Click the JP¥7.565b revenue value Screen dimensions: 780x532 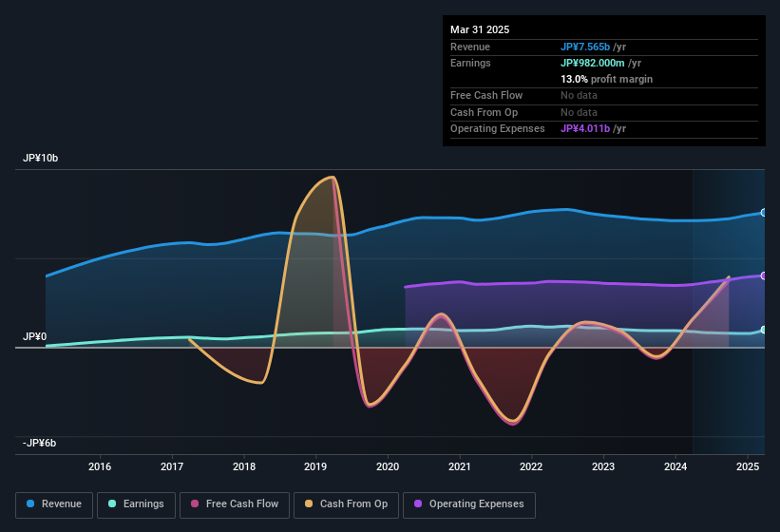coord(585,47)
